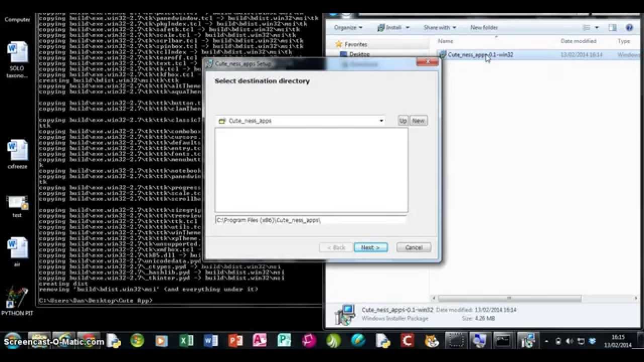
Task: Switch to the dashed-frame recorder taskbar button
Action: coord(456,341)
